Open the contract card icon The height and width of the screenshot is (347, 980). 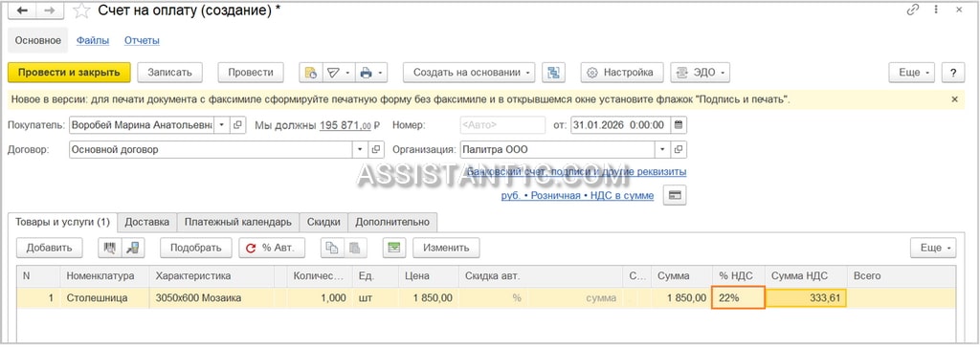pyautogui.click(x=376, y=150)
